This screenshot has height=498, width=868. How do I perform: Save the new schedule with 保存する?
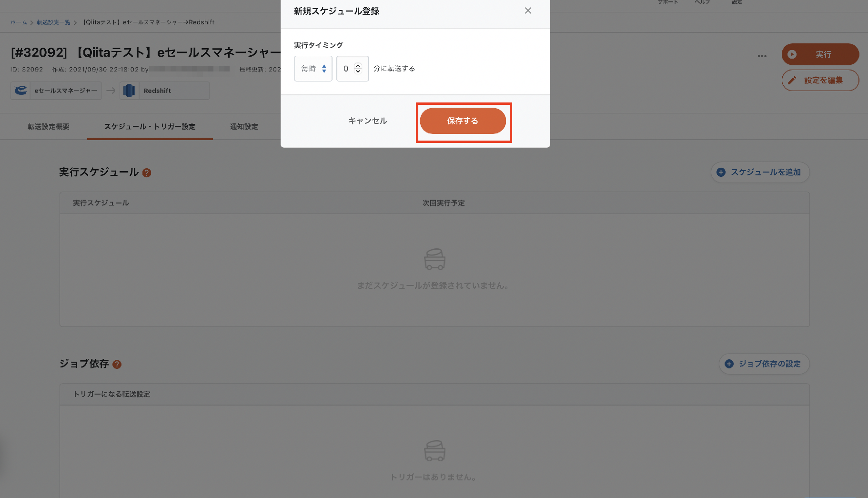pyautogui.click(x=463, y=121)
